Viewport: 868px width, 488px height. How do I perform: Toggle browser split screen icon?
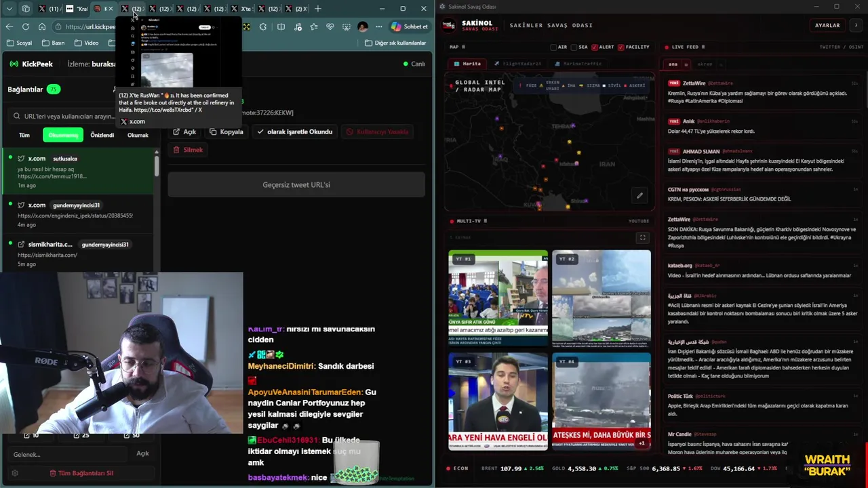(281, 26)
